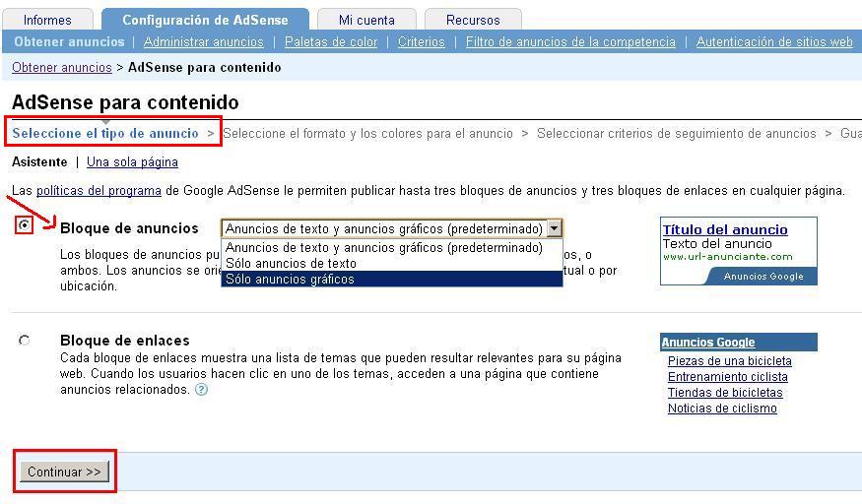Click the Bloque de enlaces heading
862x504 pixels.
tap(125, 341)
